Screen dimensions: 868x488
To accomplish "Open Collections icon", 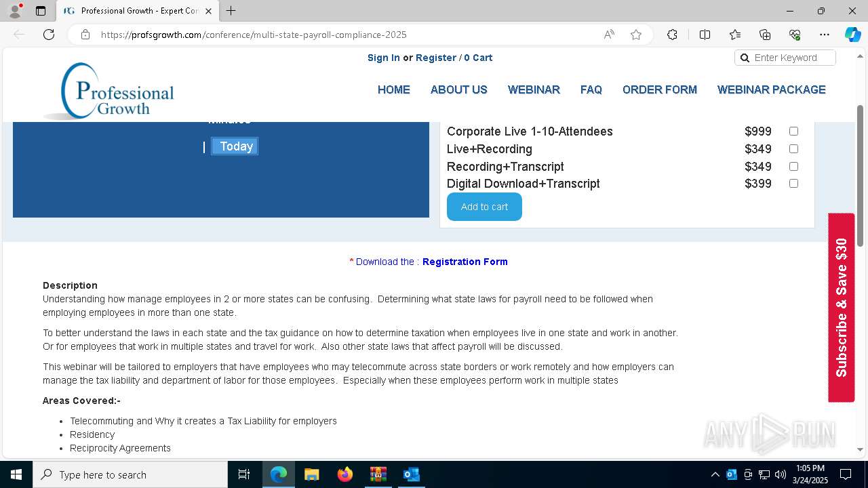I will coord(765,35).
